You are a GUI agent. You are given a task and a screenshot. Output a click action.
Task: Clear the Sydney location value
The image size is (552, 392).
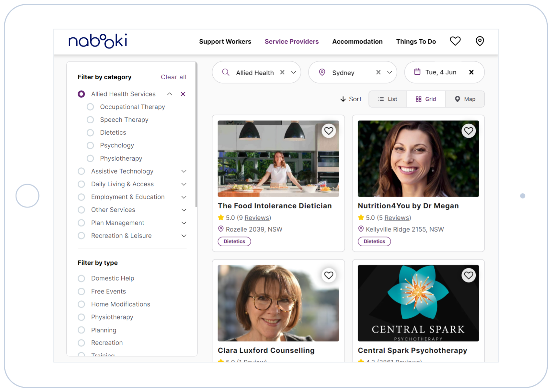(x=378, y=72)
